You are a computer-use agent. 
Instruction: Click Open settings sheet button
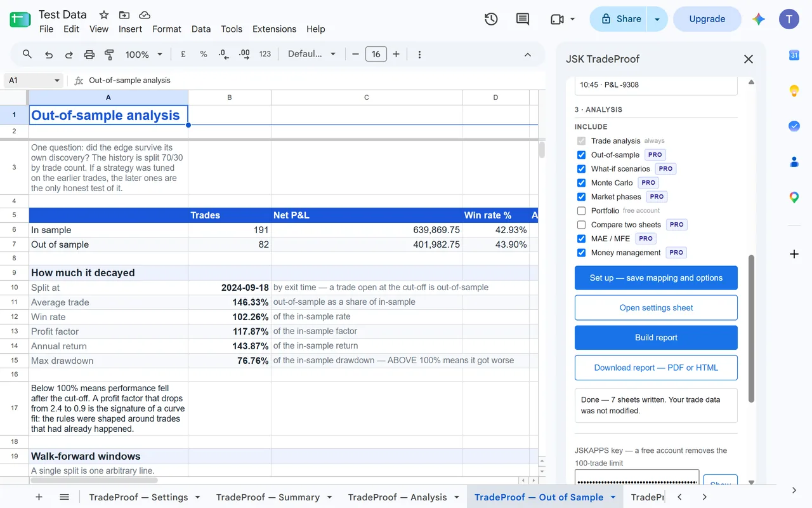(656, 308)
